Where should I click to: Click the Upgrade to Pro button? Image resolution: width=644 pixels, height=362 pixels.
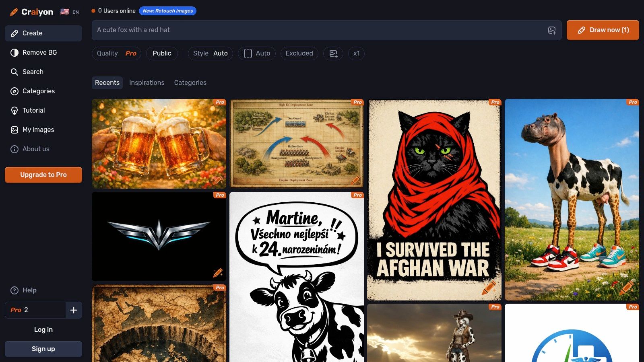(x=43, y=175)
